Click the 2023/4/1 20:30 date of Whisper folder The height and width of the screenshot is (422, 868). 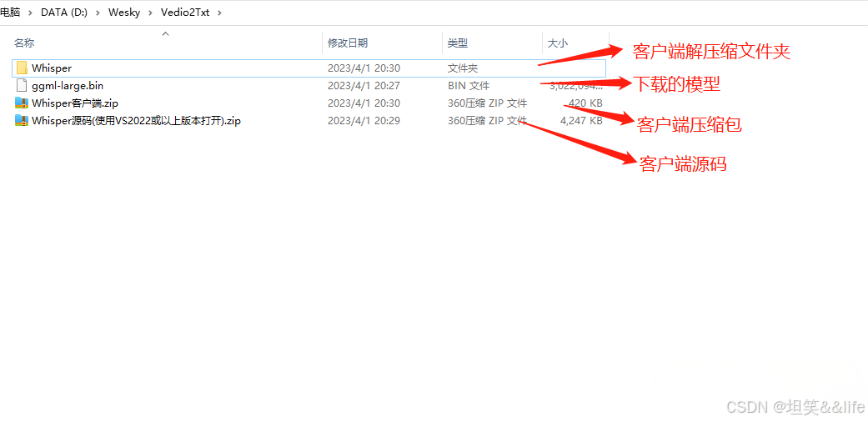pyautogui.click(x=364, y=68)
